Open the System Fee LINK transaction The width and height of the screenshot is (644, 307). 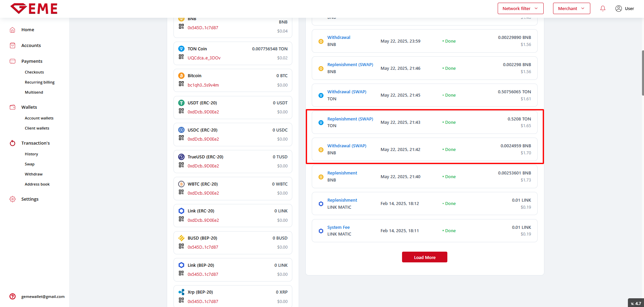[x=338, y=227]
